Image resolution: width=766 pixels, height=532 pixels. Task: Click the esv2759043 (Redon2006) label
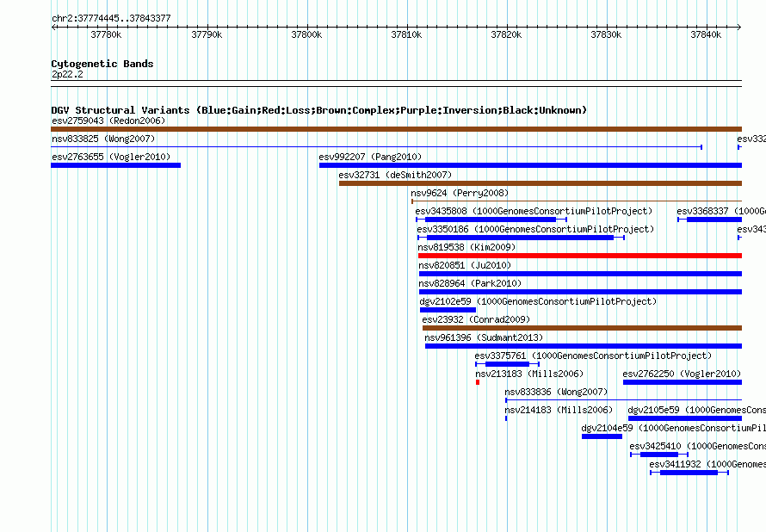108,121
